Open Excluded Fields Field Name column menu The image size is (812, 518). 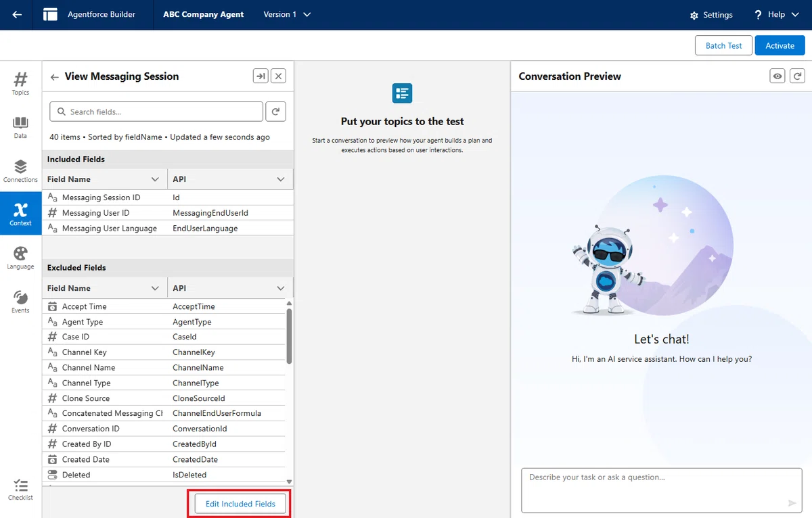pos(155,288)
